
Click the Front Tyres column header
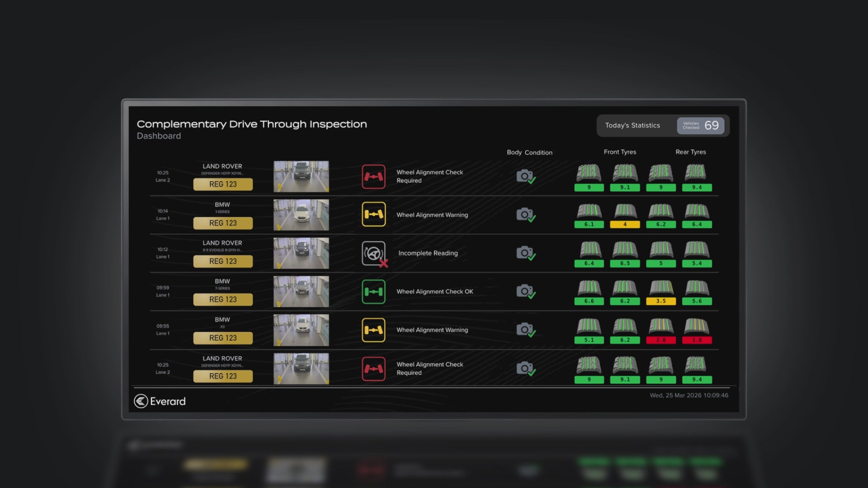point(620,152)
